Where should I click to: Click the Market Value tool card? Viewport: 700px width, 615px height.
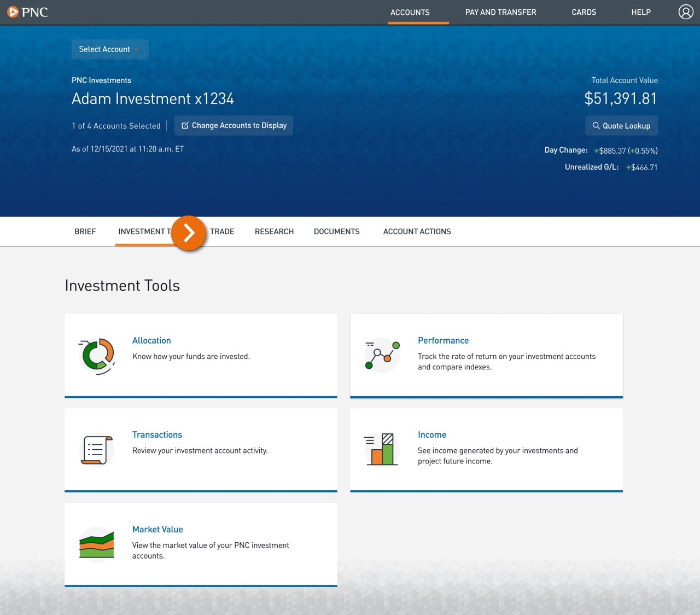(x=157, y=529)
